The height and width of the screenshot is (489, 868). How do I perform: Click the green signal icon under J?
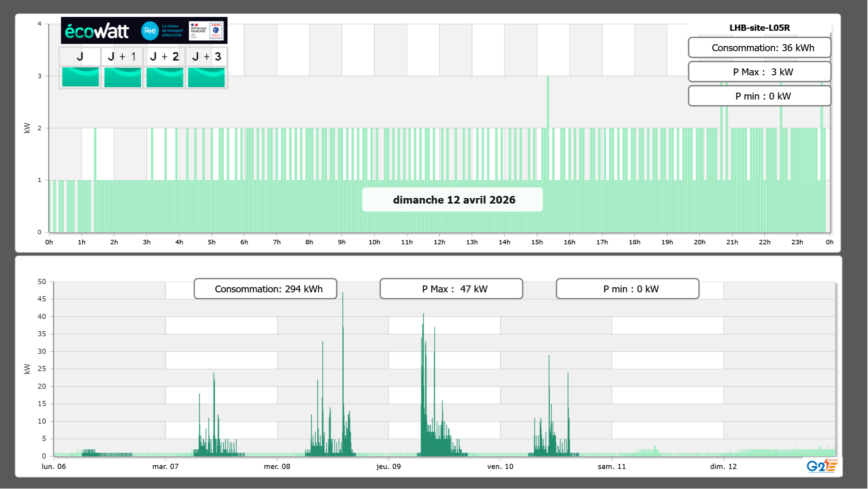tap(81, 77)
